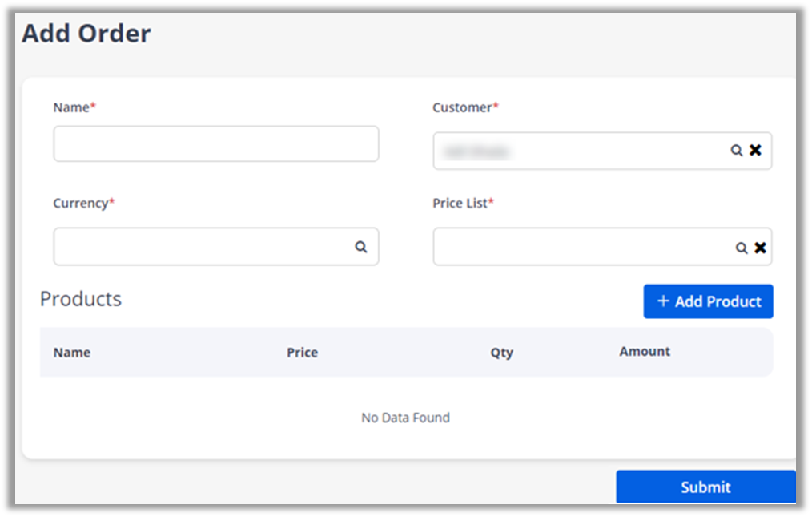Open the Currency lookup field

point(200,247)
